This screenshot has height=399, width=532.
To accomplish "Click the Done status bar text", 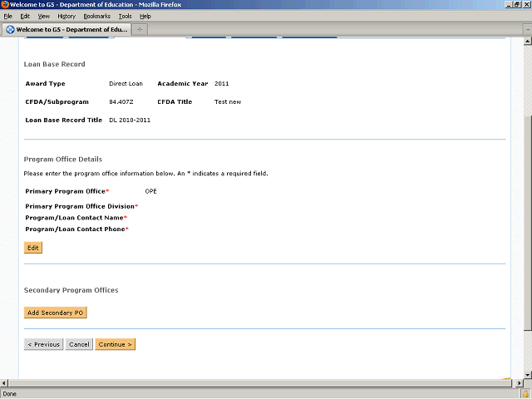I will [9, 394].
